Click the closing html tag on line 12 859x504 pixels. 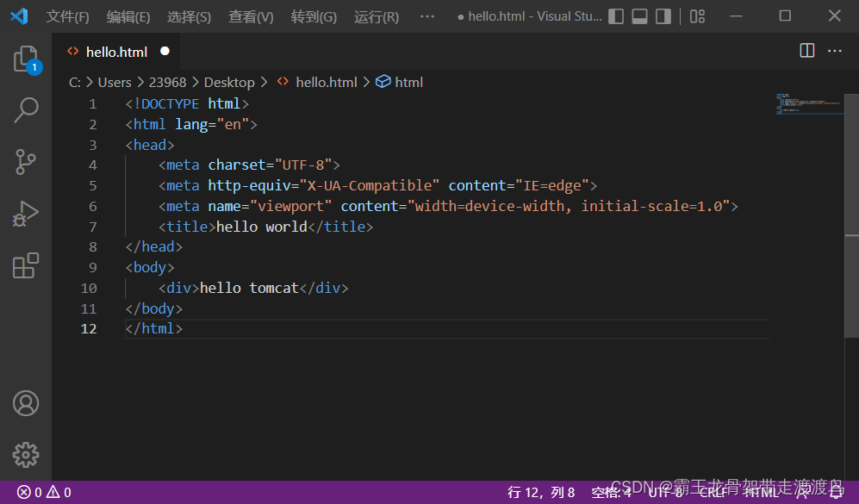(154, 329)
